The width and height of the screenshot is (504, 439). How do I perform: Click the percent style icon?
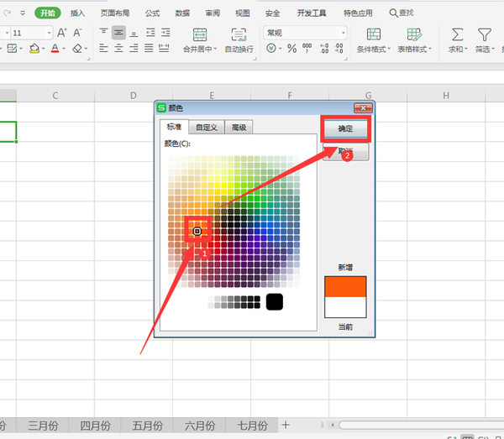point(291,50)
